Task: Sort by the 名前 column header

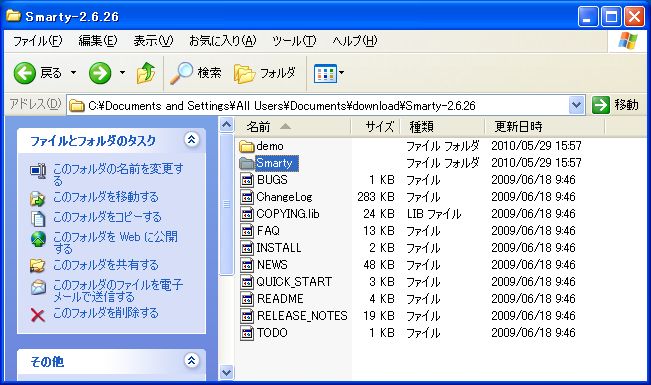Action: click(x=293, y=127)
